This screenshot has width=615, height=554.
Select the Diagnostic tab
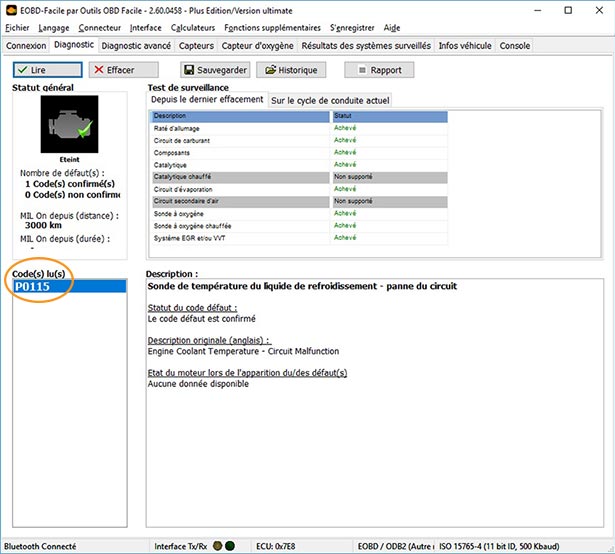click(x=74, y=45)
